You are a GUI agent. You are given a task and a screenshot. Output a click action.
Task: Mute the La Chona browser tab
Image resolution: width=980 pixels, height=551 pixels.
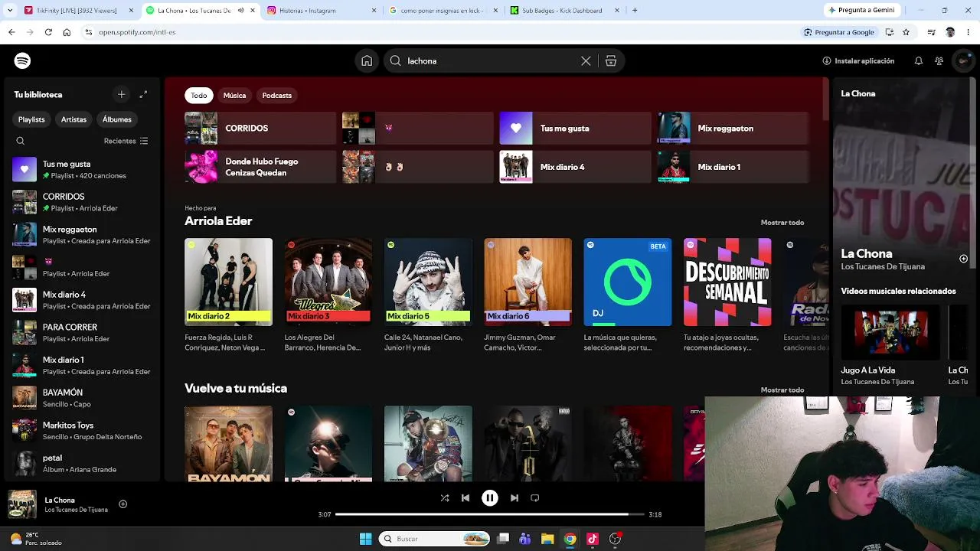(241, 11)
